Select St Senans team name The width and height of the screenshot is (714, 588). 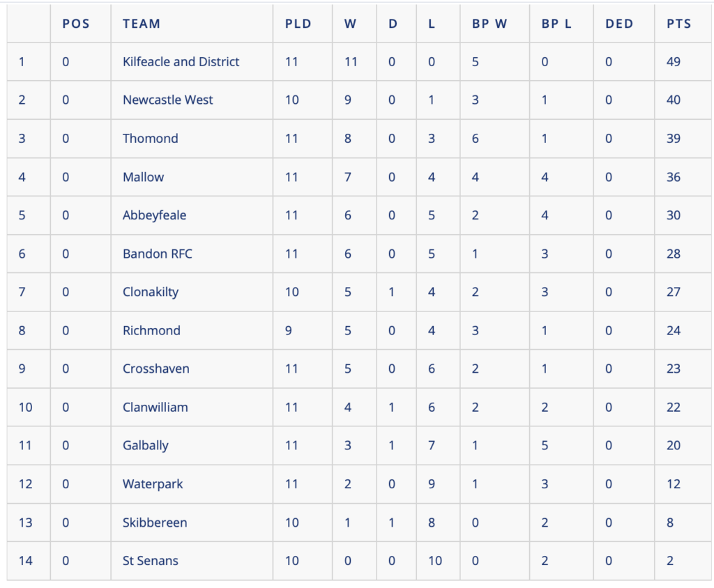[150, 560]
